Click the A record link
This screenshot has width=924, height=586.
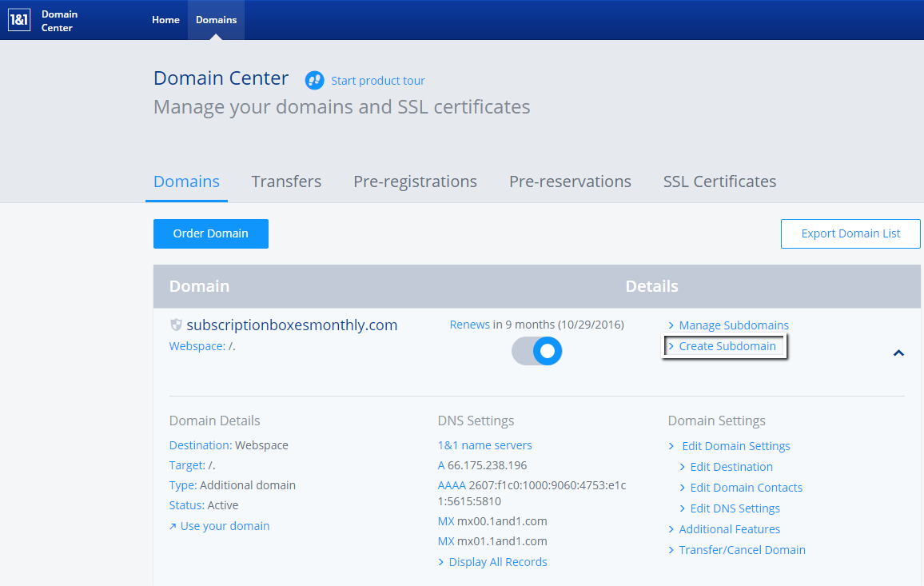[x=441, y=465]
